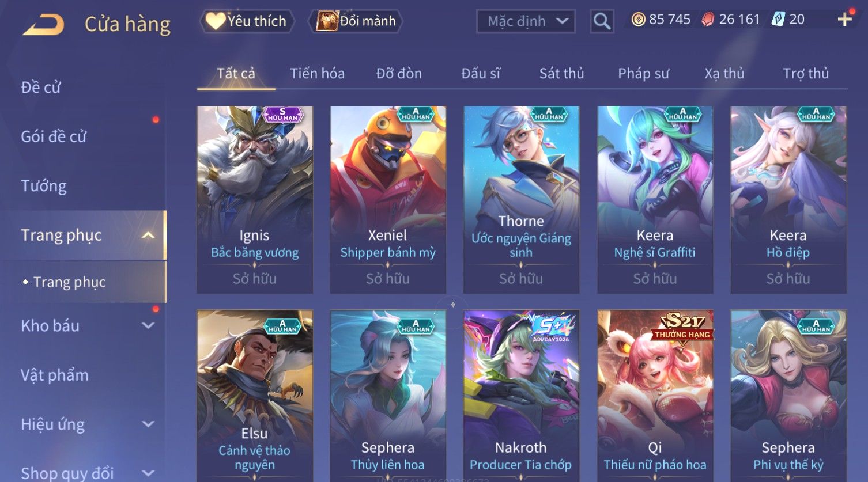Click the chest icon in Đổi mảnh
The image size is (868, 482).
pos(327,21)
